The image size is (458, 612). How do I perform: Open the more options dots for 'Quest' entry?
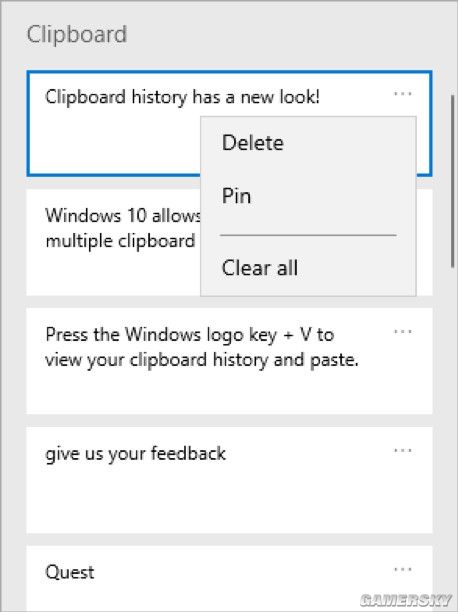pyautogui.click(x=403, y=569)
